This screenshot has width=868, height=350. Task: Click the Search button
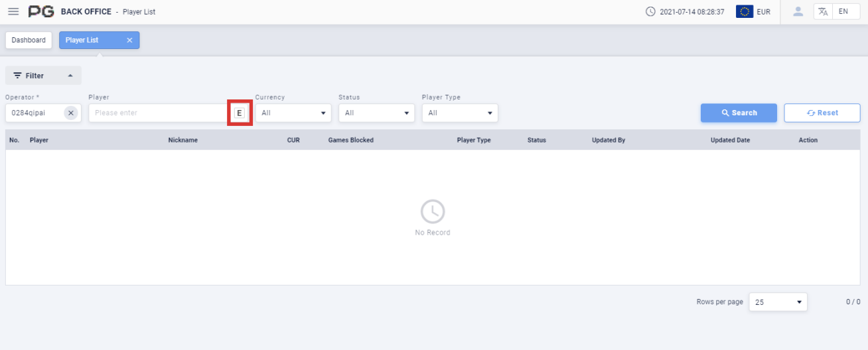(x=739, y=113)
